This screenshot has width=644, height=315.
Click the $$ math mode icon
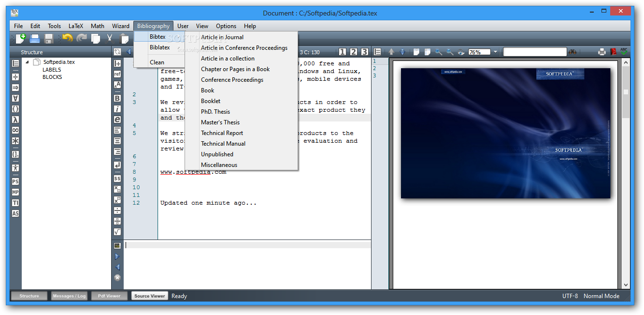click(x=117, y=179)
